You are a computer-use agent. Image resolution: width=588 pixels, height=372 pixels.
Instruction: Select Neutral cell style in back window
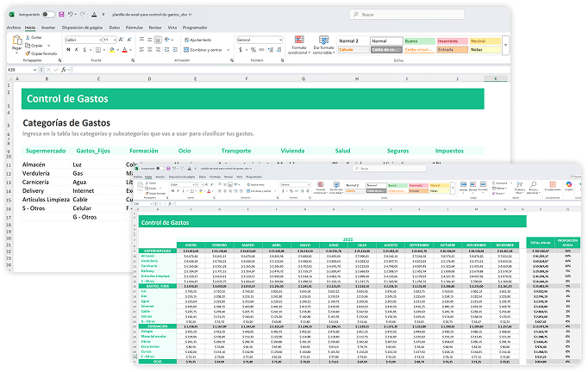coord(485,40)
